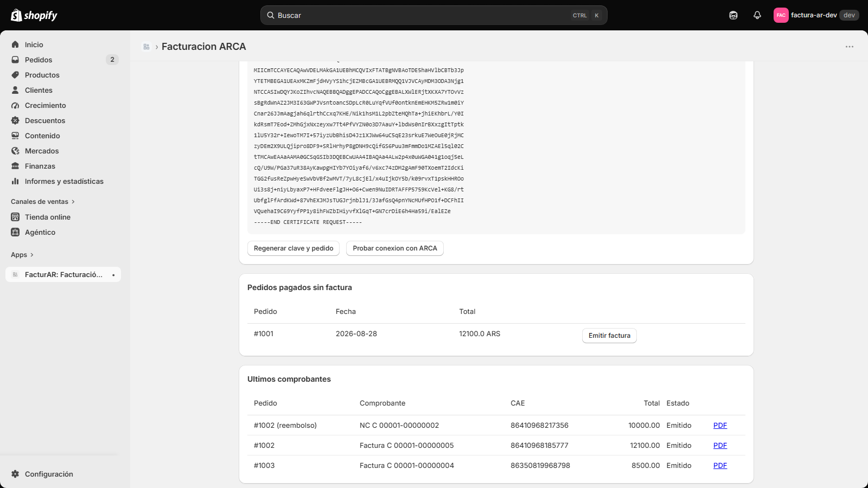Click the Crecimiento icon

tap(15, 105)
